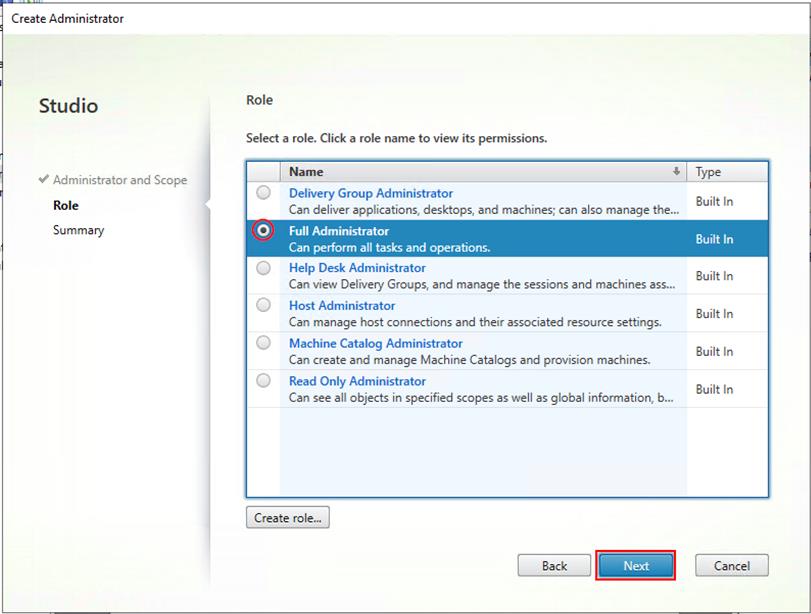
Task: Cancel the Create Administrator wizard
Action: (x=731, y=565)
